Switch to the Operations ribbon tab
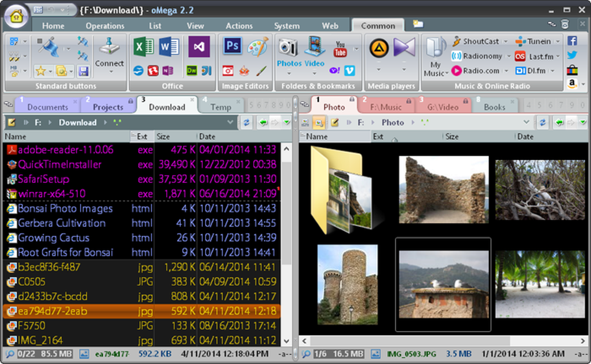This screenshot has height=364, width=591. (x=105, y=25)
